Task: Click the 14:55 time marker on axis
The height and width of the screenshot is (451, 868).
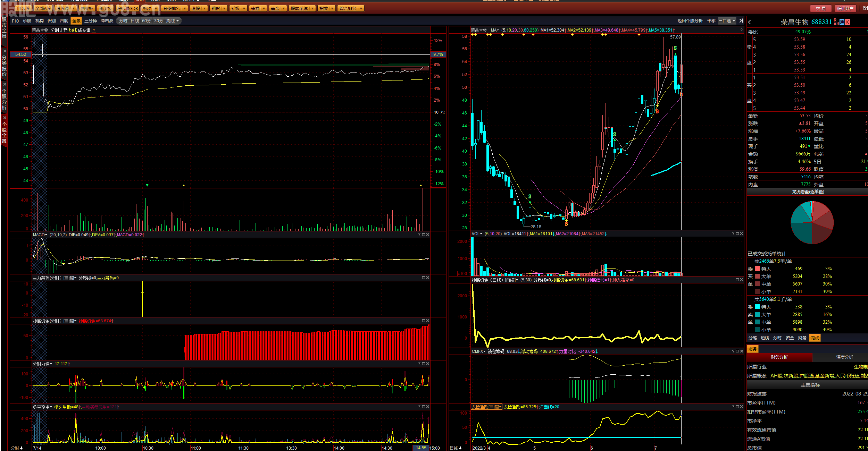Action: coord(421,448)
